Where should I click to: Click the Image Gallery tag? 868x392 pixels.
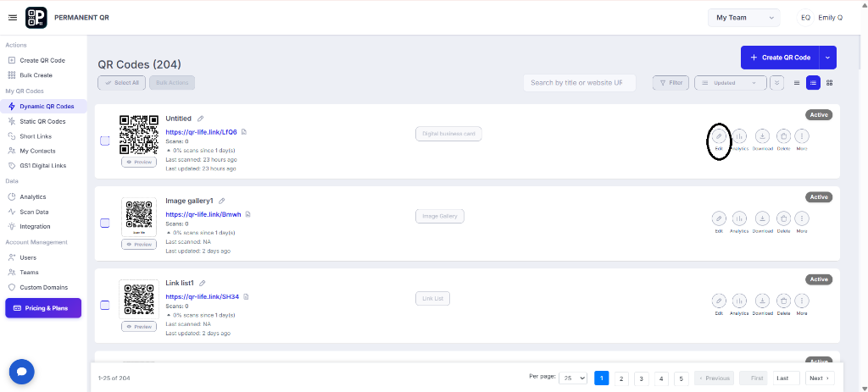pyautogui.click(x=440, y=216)
